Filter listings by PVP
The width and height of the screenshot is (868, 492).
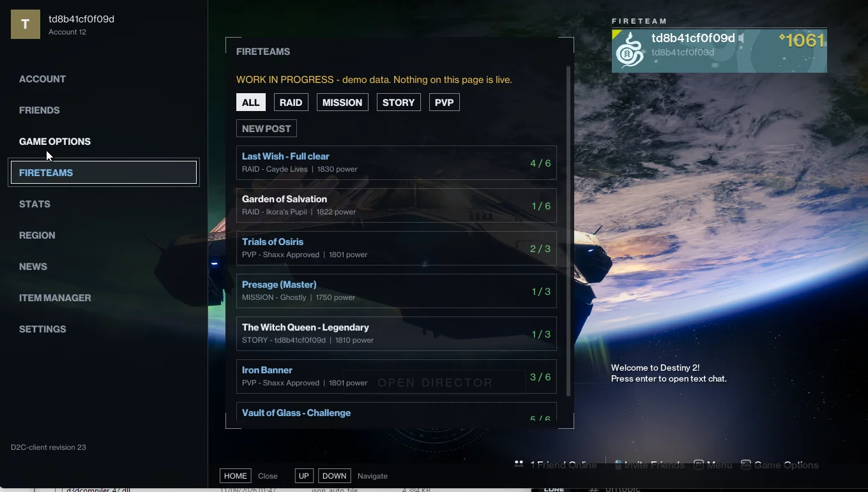[445, 102]
